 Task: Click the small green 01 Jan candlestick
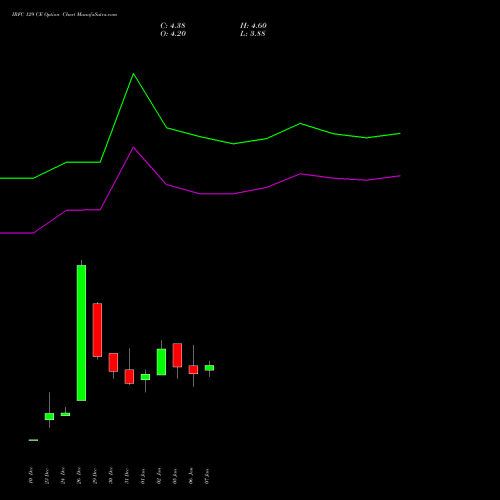point(145,377)
